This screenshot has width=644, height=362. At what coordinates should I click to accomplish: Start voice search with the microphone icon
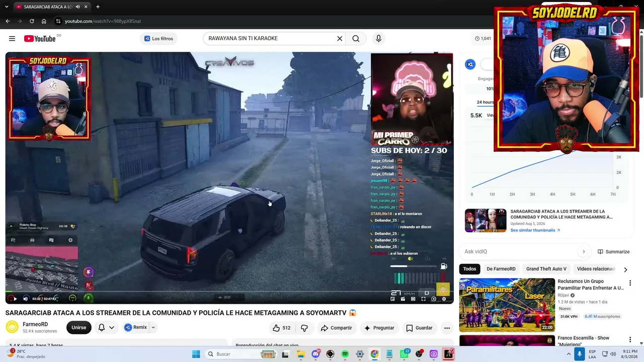[378, 39]
